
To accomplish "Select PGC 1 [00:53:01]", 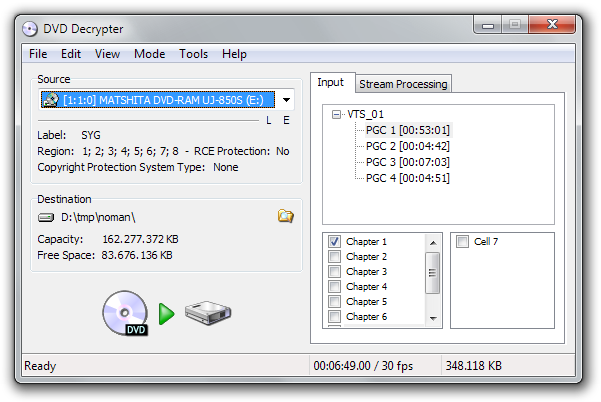I will [x=408, y=130].
